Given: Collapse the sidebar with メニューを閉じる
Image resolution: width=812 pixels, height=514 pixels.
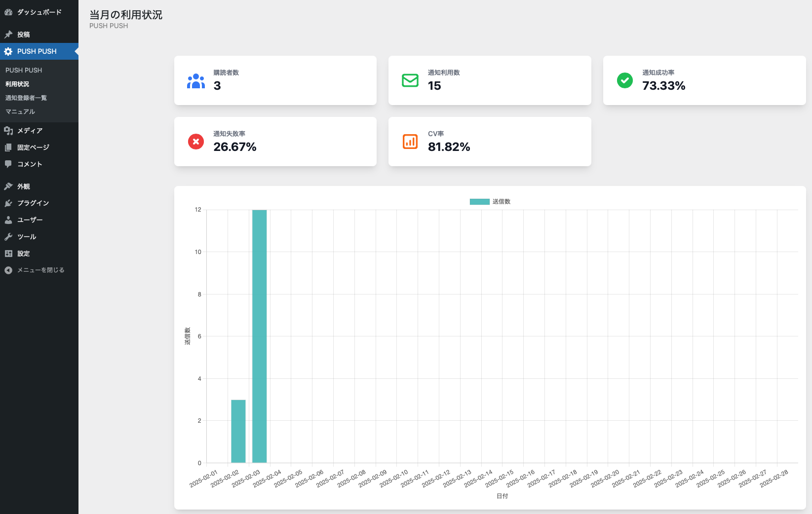Looking at the screenshot, I should click(x=40, y=270).
